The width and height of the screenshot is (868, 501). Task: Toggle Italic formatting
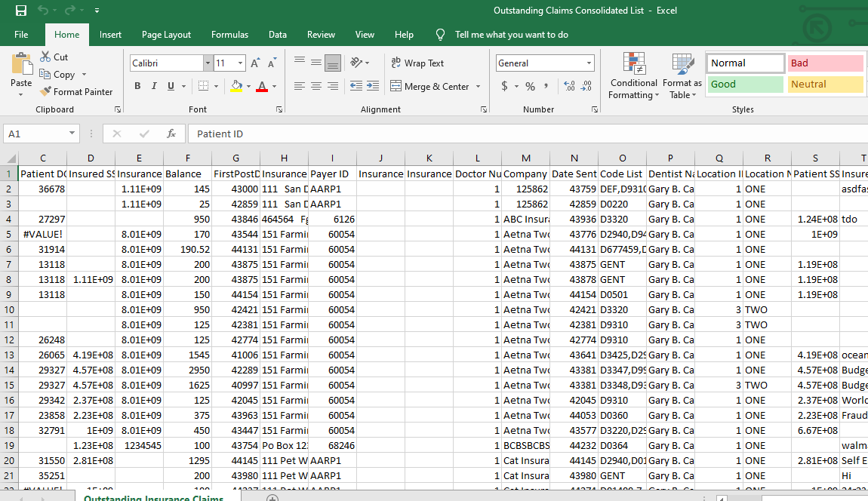pos(154,86)
